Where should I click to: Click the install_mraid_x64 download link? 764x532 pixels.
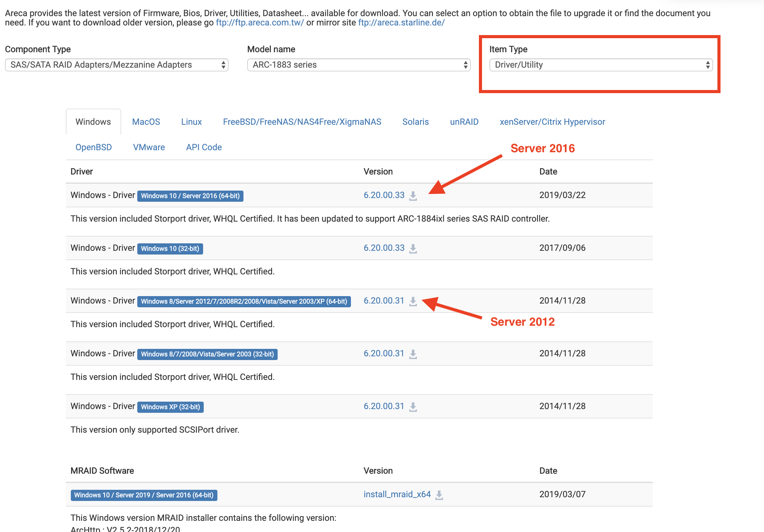(x=397, y=494)
